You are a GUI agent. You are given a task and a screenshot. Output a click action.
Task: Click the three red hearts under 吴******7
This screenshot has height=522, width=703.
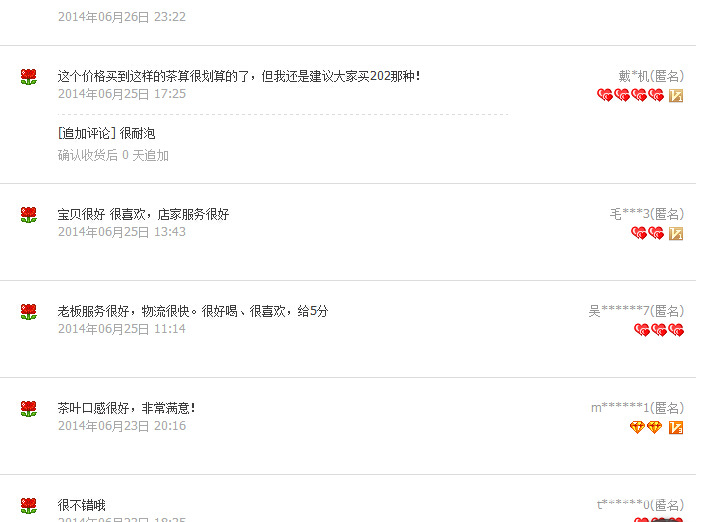coord(659,330)
